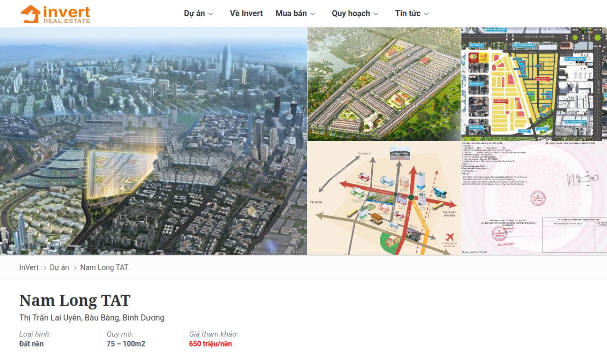Open the green residential layout aerial image
Screen dimensions: 607x364
[384, 84]
